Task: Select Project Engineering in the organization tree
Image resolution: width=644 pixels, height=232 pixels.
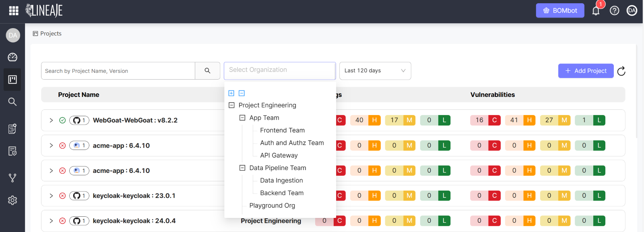Action: (267, 105)
